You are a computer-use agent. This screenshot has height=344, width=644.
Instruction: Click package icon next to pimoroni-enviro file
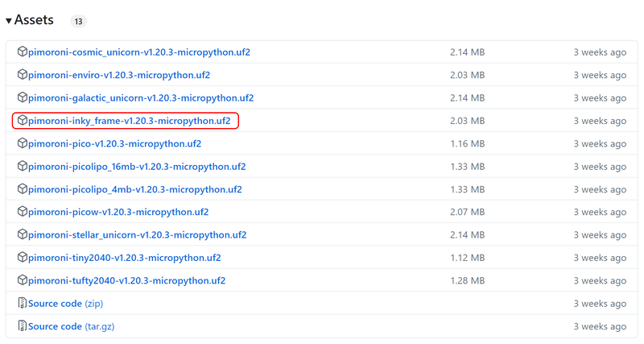click(23, 75)
